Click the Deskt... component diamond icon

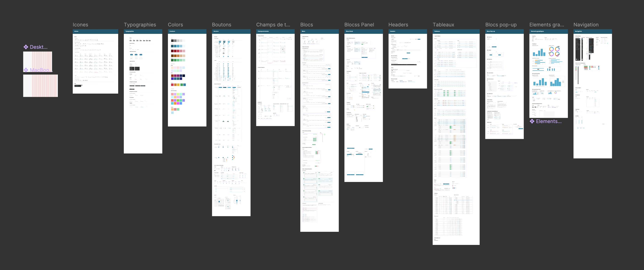(26, 47)
